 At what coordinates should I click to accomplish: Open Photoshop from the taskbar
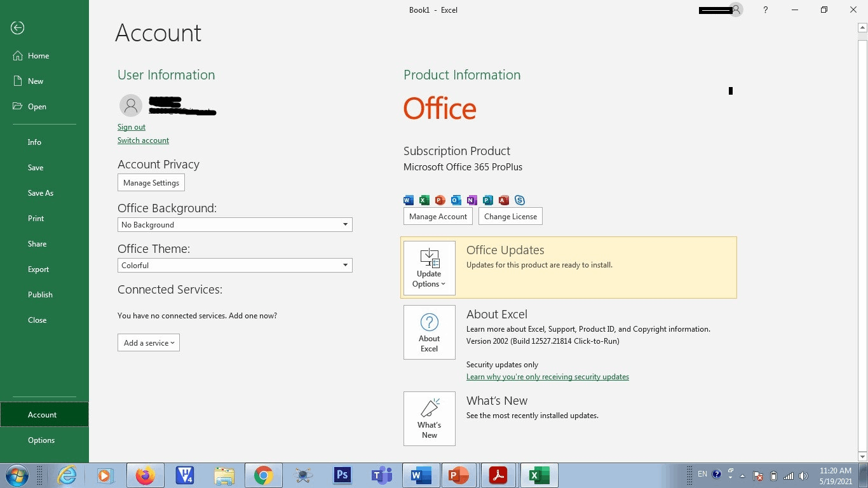(x=342, y=475)
